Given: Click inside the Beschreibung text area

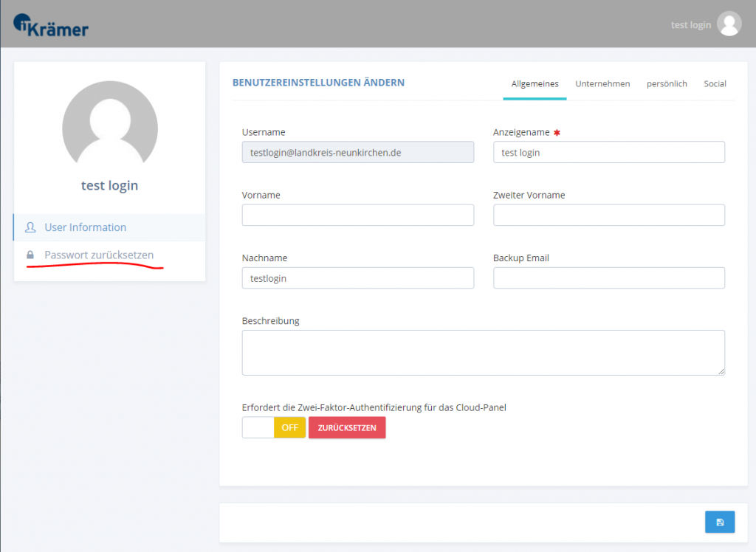Looking at the screenshot, I should 483,353.
